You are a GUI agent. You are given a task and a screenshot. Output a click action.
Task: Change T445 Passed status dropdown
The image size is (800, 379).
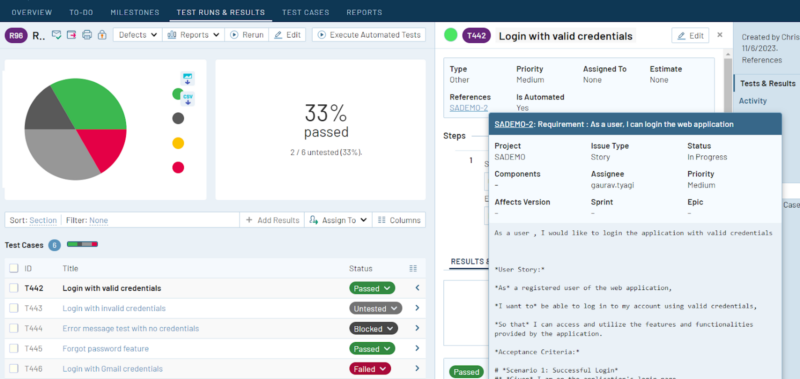[372, 348]
